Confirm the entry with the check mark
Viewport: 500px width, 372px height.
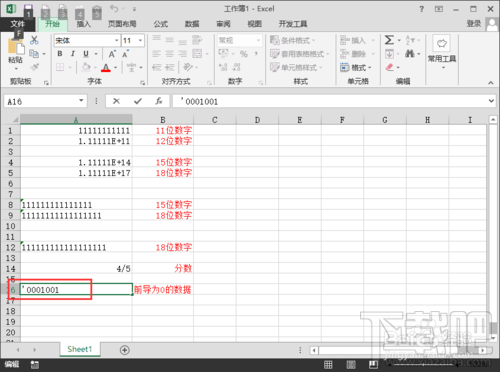[138, 101]
